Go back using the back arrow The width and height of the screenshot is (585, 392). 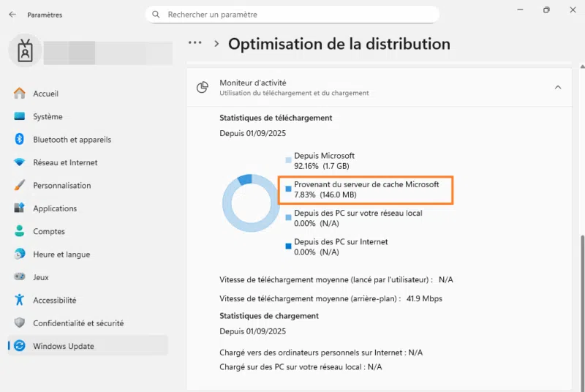[12, 15]
